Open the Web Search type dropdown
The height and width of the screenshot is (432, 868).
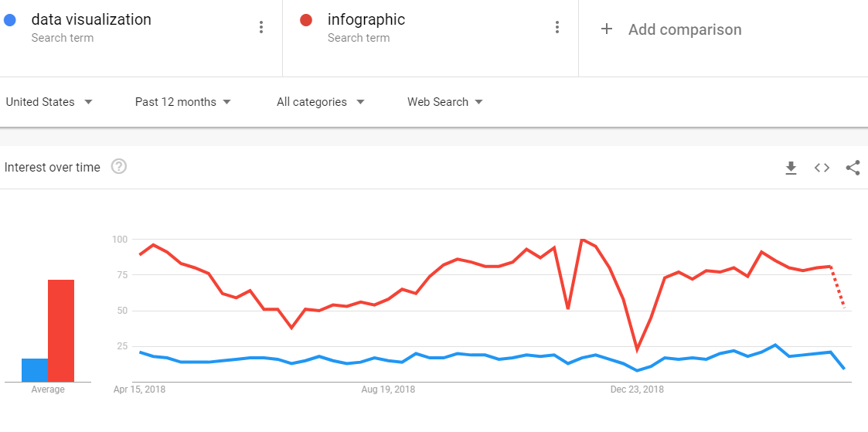tap(445, 102)
